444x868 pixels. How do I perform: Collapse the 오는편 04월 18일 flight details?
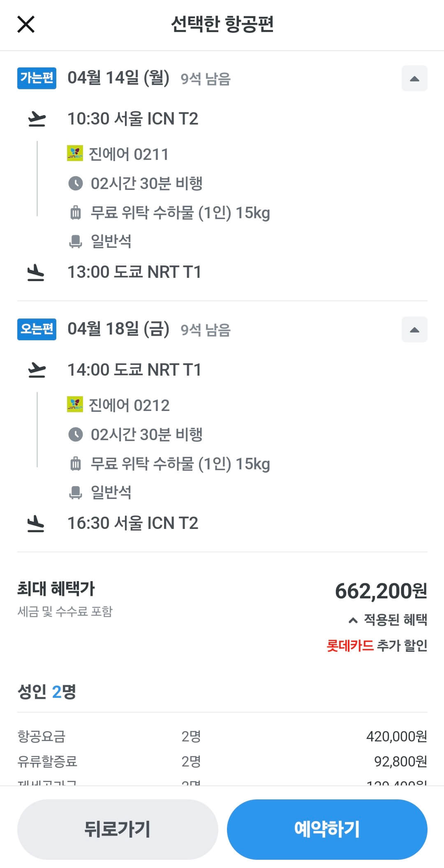tap(414, 329)
